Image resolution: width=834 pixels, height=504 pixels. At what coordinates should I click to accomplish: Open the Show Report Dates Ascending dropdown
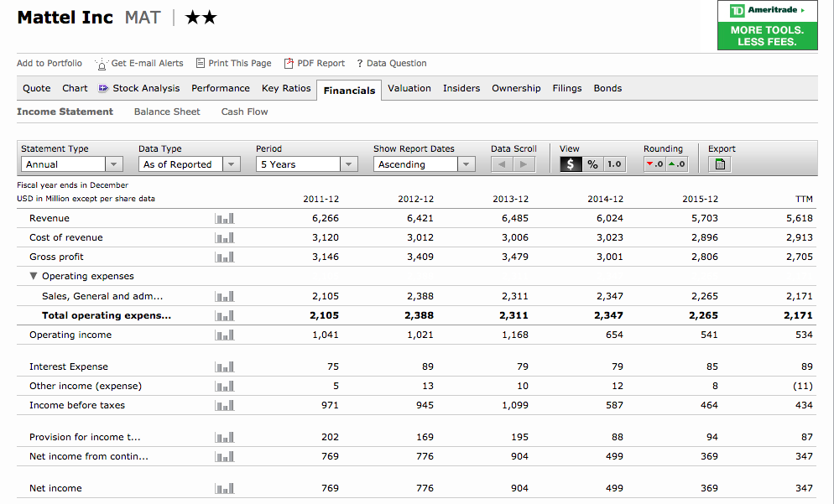click(425, 164)
